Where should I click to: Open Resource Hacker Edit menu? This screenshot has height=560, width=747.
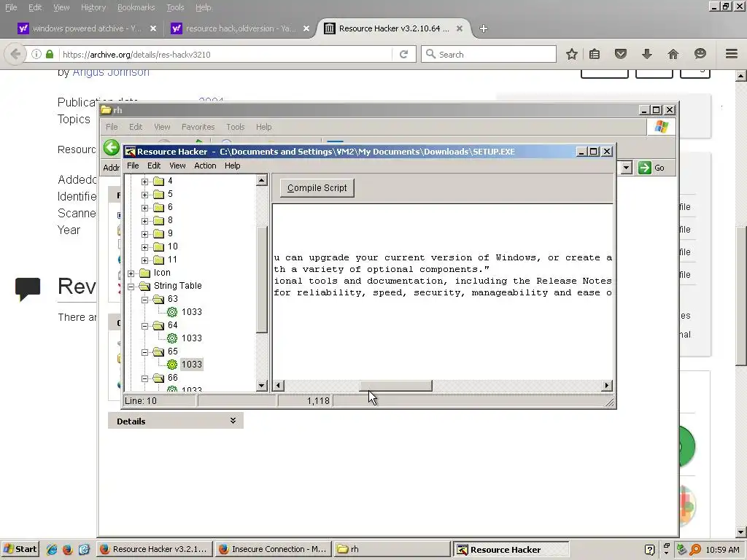(153, 166)
